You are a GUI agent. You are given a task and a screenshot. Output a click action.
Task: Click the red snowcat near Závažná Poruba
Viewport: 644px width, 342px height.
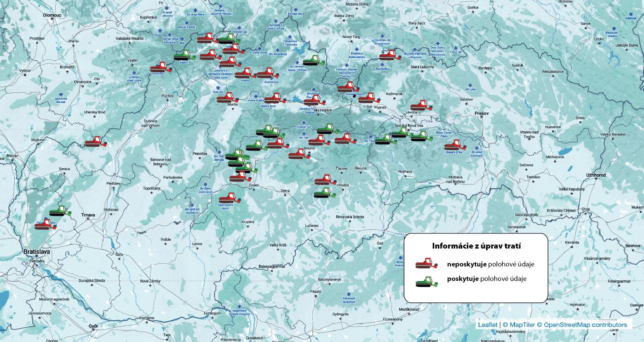tap(315, 100)
